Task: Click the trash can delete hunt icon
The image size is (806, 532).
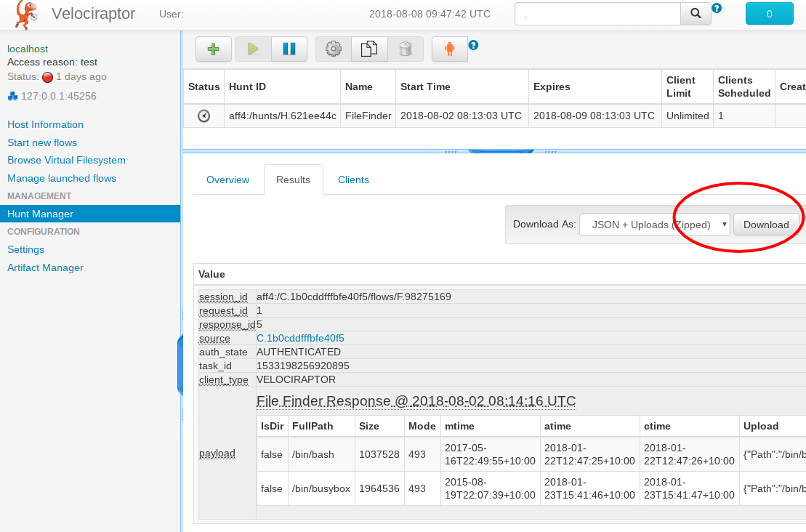Action: [x=406, y=49]
